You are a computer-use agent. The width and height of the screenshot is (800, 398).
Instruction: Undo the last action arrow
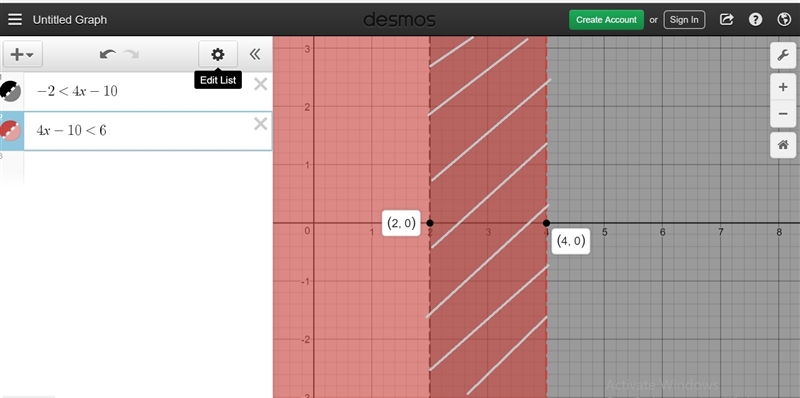107,54
